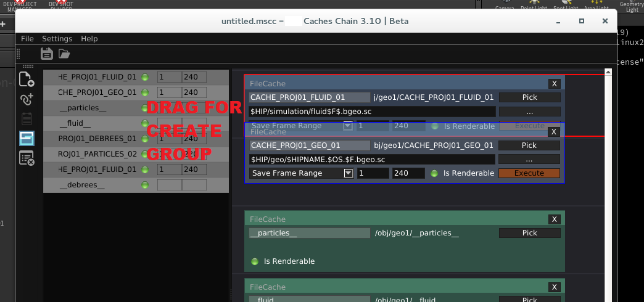Click the scrollbar up arrow in cache panel
The height and width of the screenshot is (302, 644).
point(608,73)
